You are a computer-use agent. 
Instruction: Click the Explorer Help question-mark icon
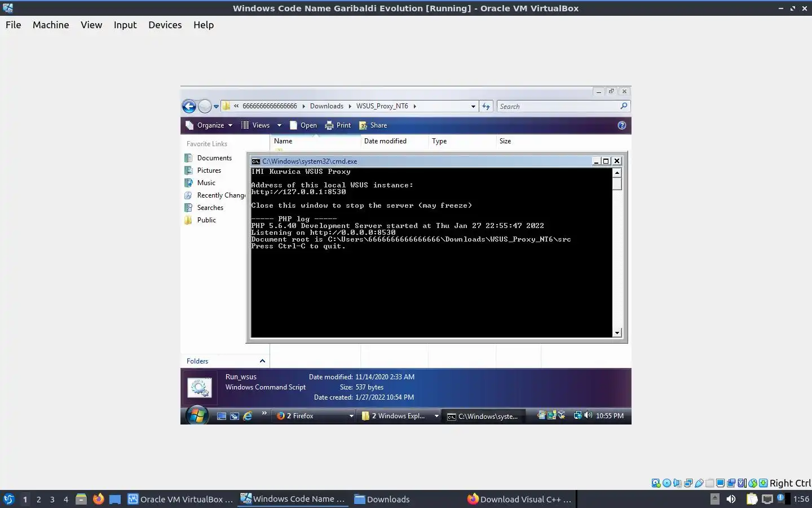click(x=622, y=125)
